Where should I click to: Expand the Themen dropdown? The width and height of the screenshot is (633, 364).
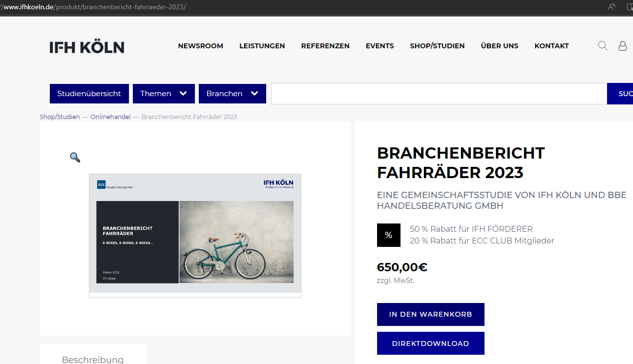[164, 94]
